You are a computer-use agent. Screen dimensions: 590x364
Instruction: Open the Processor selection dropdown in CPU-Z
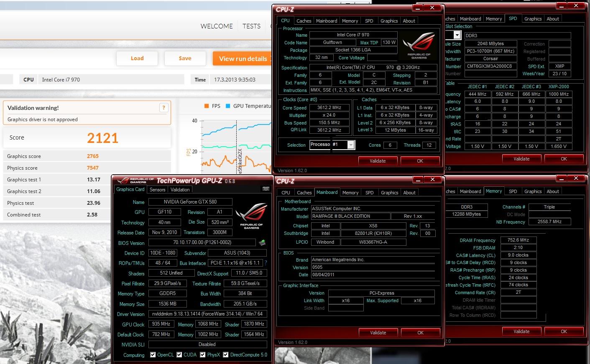[351, 145]
